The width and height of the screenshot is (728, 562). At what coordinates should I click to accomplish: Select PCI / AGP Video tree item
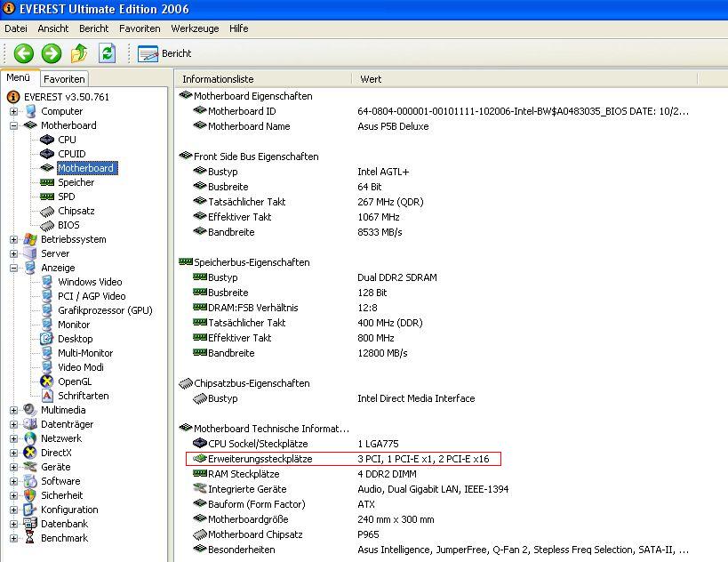[92, 296]
